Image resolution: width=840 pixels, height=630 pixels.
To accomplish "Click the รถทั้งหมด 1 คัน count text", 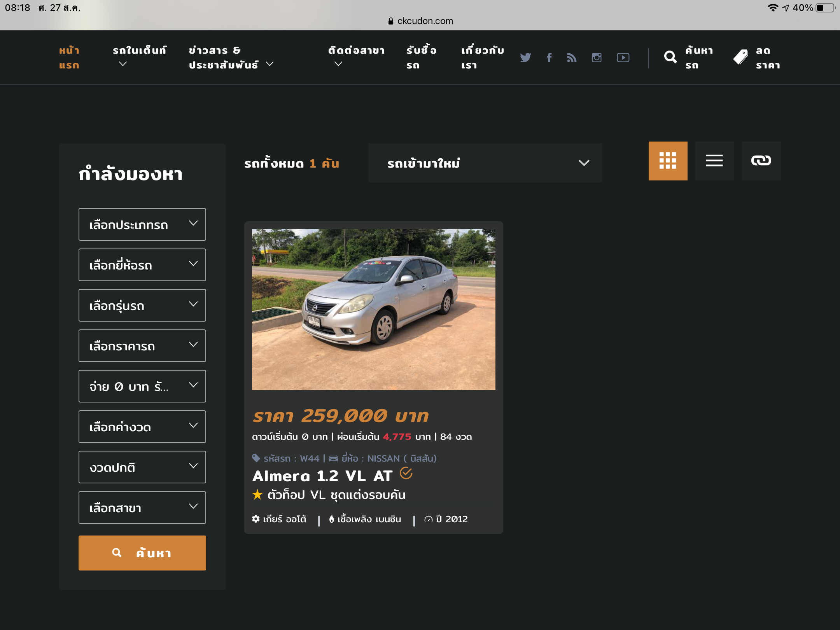I will (292, 163).
